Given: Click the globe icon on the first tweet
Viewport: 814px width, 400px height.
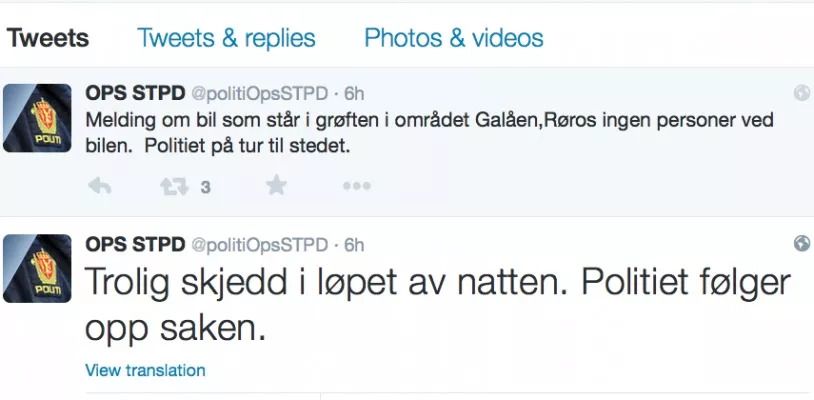Looking at the screenshot, I should [x=801, y=93].
